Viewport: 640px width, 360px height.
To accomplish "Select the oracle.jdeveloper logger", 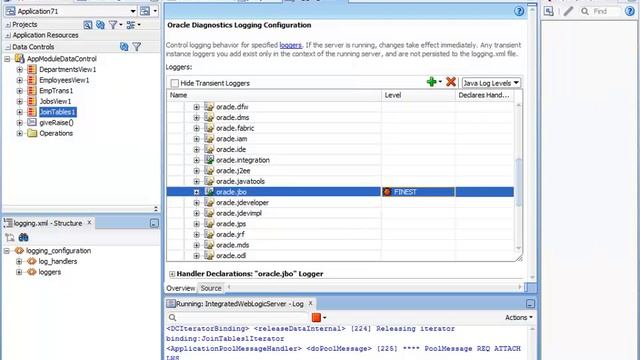I will coord(242,202).
